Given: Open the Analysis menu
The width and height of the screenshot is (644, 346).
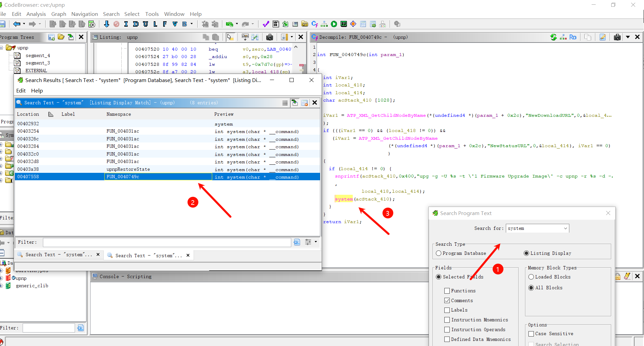Looking at the screenshot, I should point(36,14).
